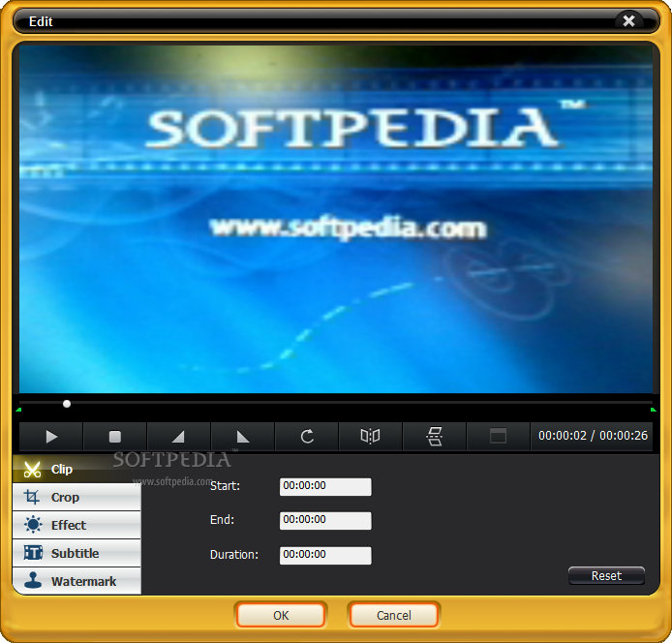Click the Start time input field

[325, 487]
